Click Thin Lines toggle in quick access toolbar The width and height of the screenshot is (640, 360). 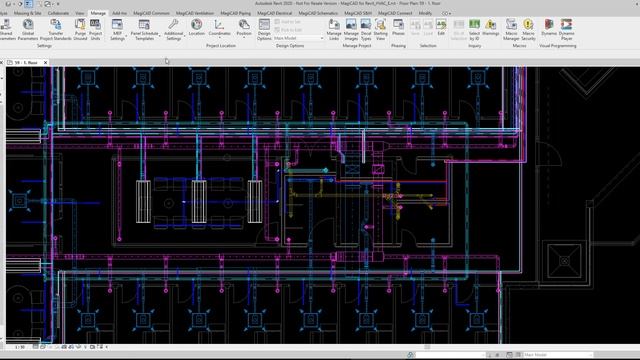(28, 4)
